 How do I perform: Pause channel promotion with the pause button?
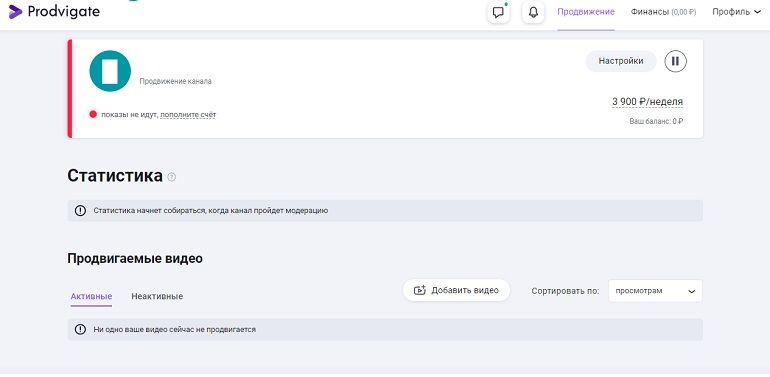pyautogui.click(x=675, y=61)
